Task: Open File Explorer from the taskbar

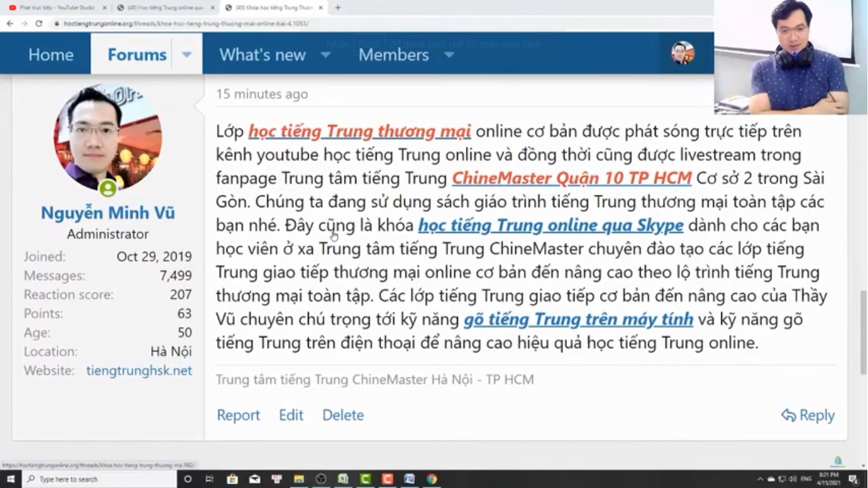Action: coord(298,479)
